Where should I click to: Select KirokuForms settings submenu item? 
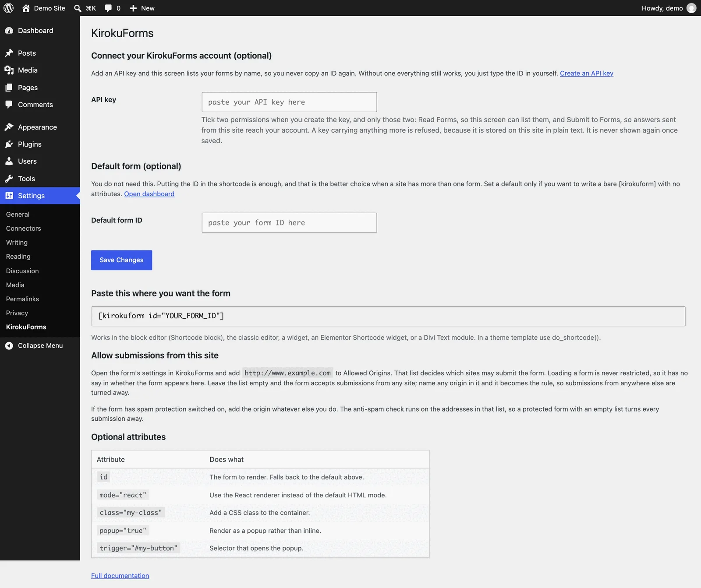click(26, 327)
